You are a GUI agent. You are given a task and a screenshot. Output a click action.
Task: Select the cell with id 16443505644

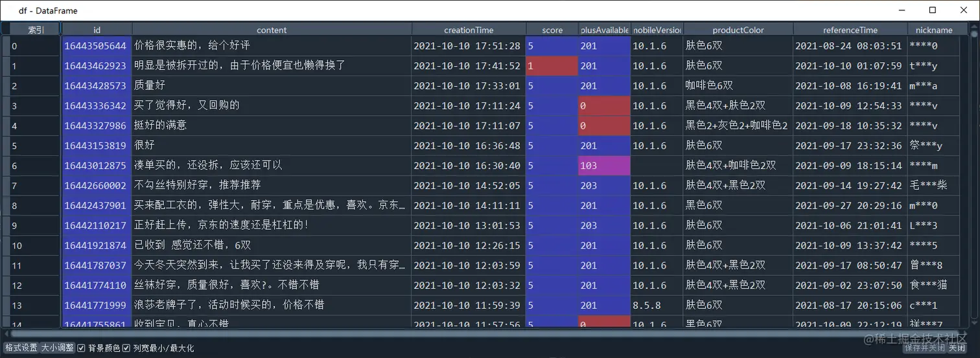97,46
